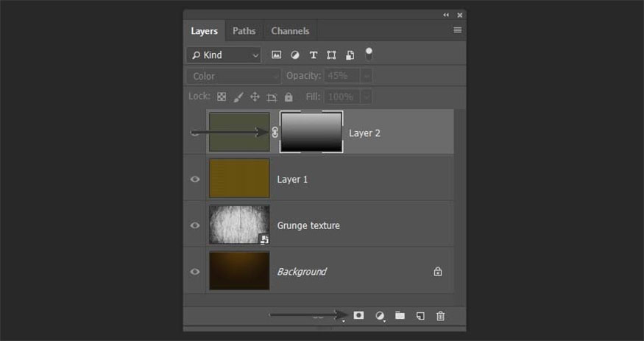This screenshot has height=341, width=644.
Task: Switch to the Layers tab
Action: click(x=204, y=31)
